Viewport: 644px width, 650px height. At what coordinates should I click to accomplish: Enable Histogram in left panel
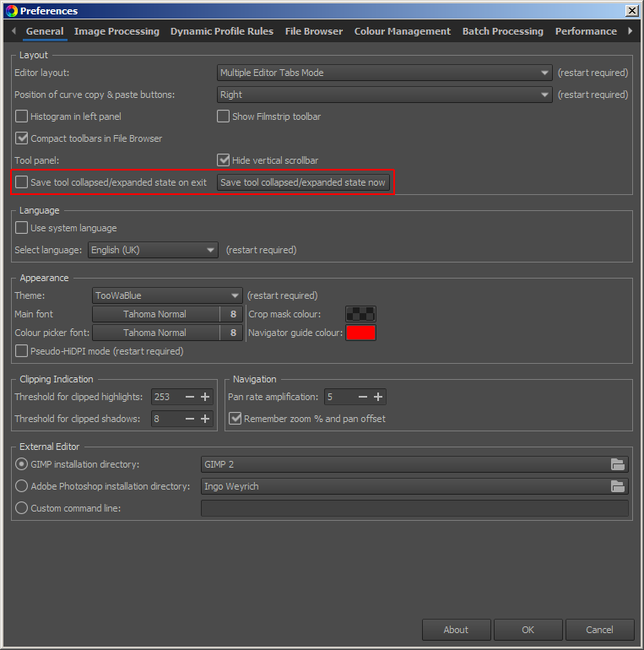pos(22,116)
